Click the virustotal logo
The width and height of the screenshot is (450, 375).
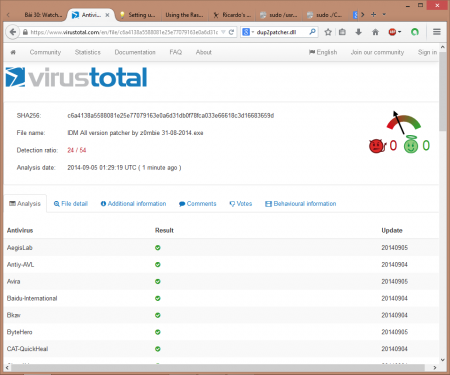point(76,77)
